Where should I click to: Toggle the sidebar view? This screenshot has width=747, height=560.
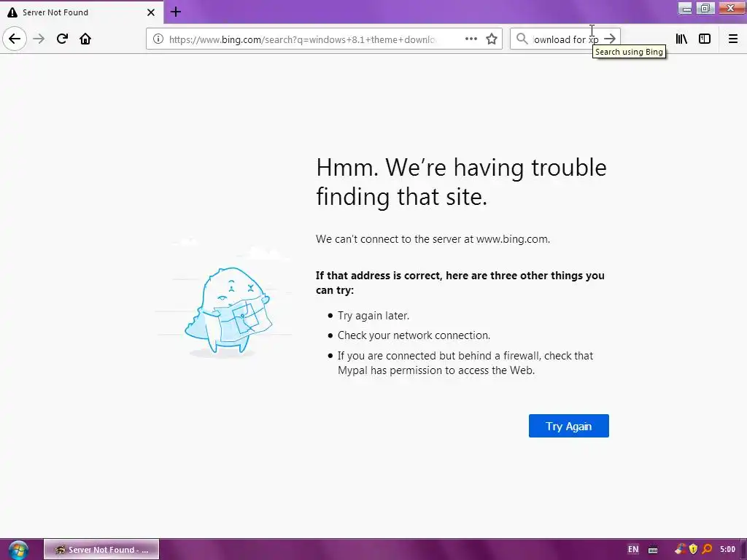tap(705, 39)
